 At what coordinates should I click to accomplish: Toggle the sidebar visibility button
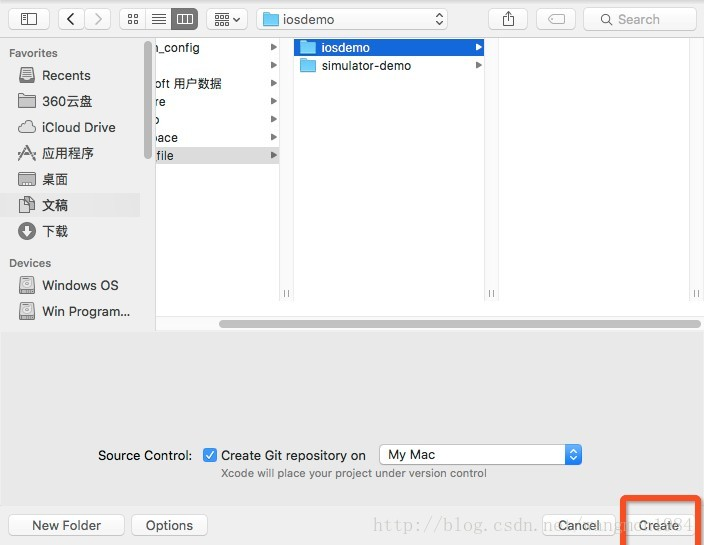pyautogui.click(x=29, y=19)
